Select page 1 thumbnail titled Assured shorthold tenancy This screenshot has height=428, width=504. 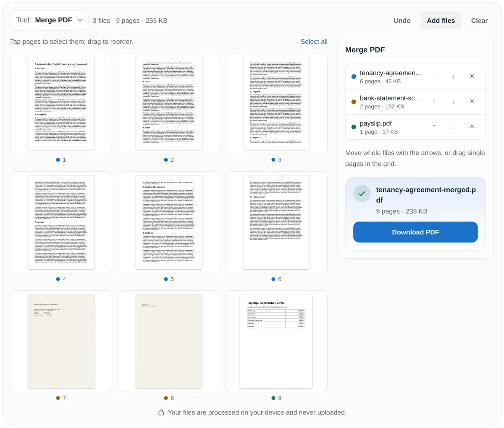(61, 103)
